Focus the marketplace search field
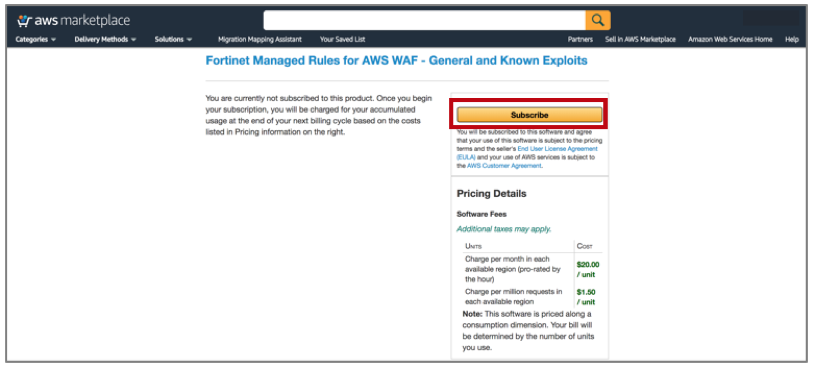 425,20
